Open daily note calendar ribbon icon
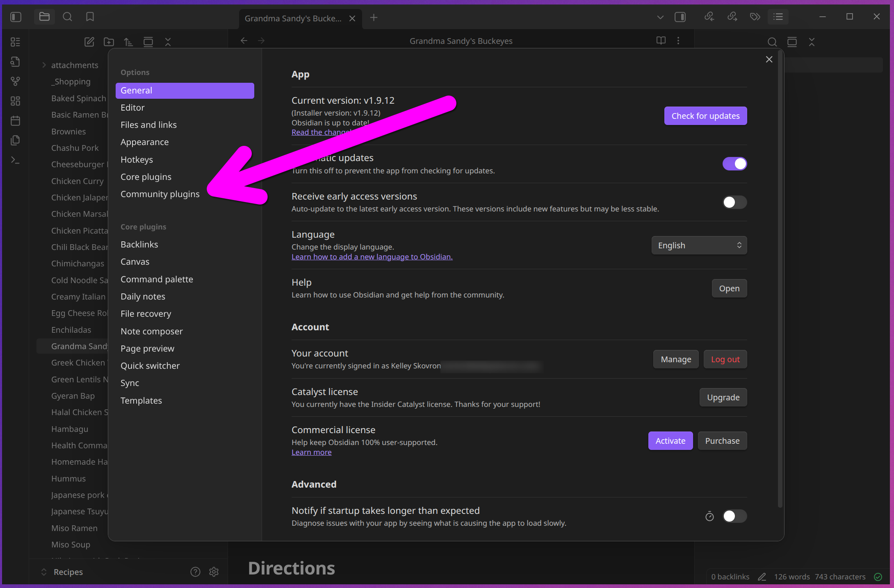 [x=15, y=121]
